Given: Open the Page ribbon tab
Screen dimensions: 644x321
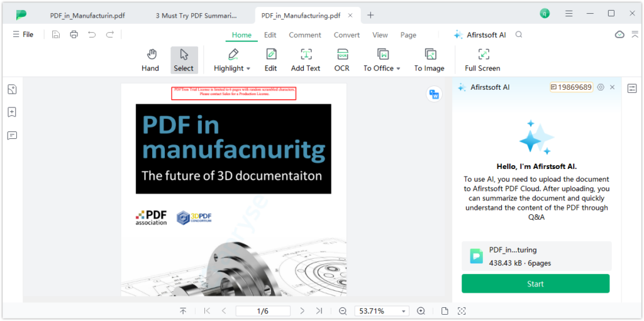Looking at the screenshot, I should [x=408, y=35].
